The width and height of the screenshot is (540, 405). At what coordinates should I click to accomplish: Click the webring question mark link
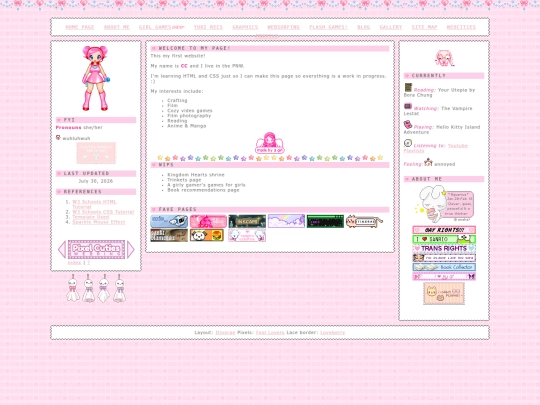point(89,262)
